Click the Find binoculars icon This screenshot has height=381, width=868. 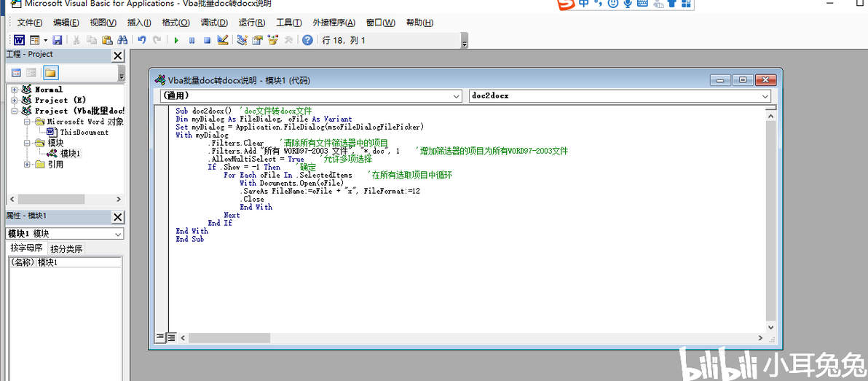pyautogui.click(x=122, y=40)
